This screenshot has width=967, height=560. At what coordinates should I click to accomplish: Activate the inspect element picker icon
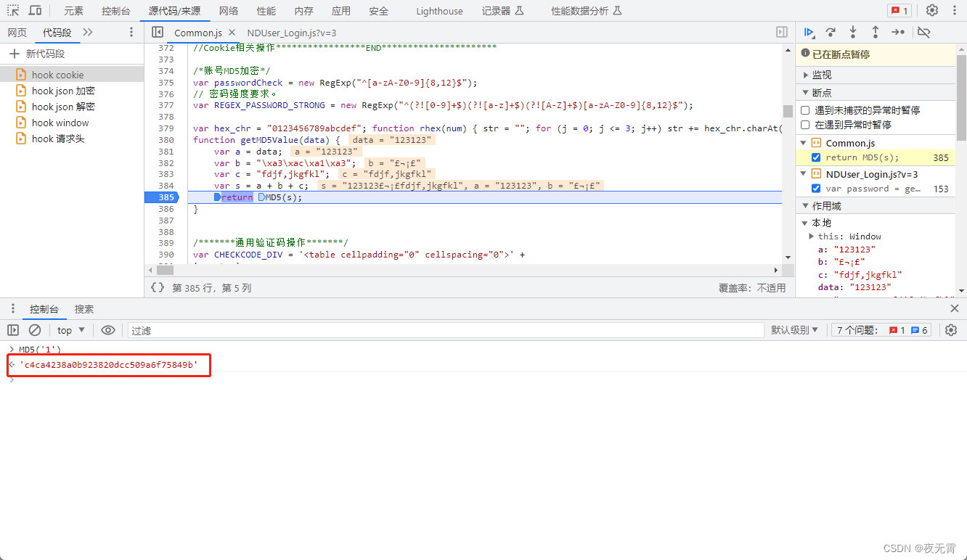[x=13, y=11]
